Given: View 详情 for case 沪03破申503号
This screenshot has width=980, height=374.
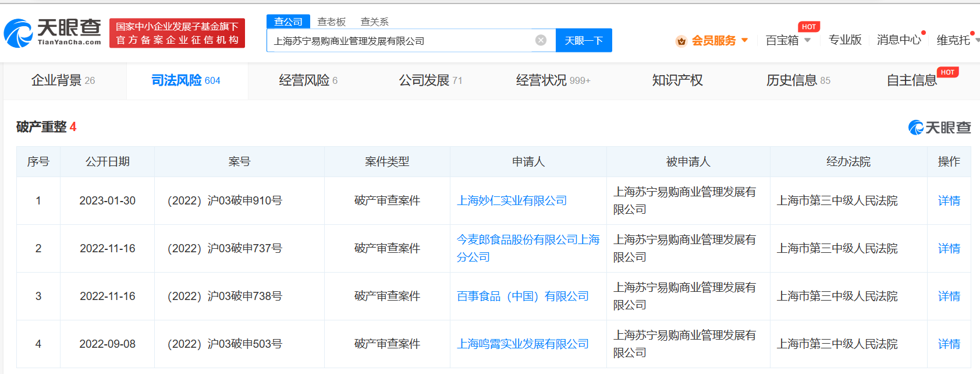Looking at the screenshot, I should [x=949, y=344].
